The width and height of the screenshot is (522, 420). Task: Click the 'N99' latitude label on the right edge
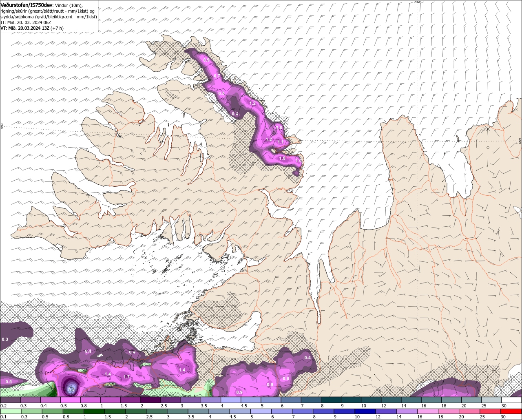520,141
